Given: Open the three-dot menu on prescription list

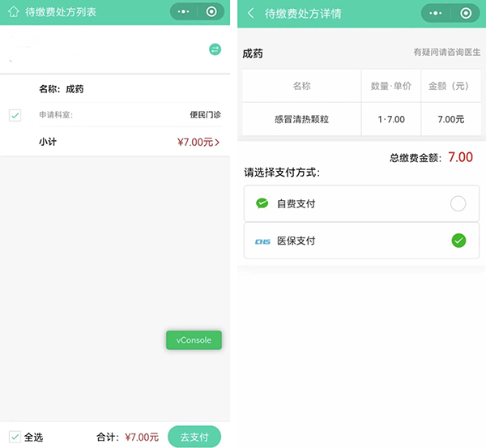Looking at the screenshot, I should (x=185, y=12).
